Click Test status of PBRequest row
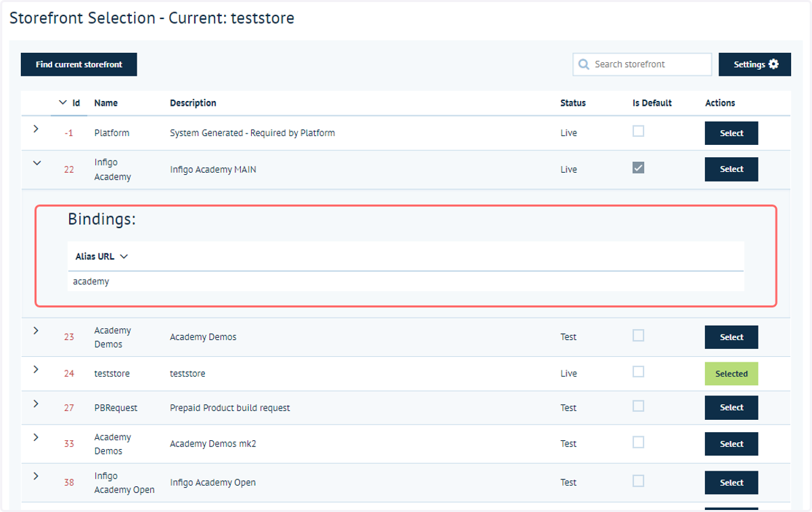This screenshot has height=512, width=812. pos(568,408)
